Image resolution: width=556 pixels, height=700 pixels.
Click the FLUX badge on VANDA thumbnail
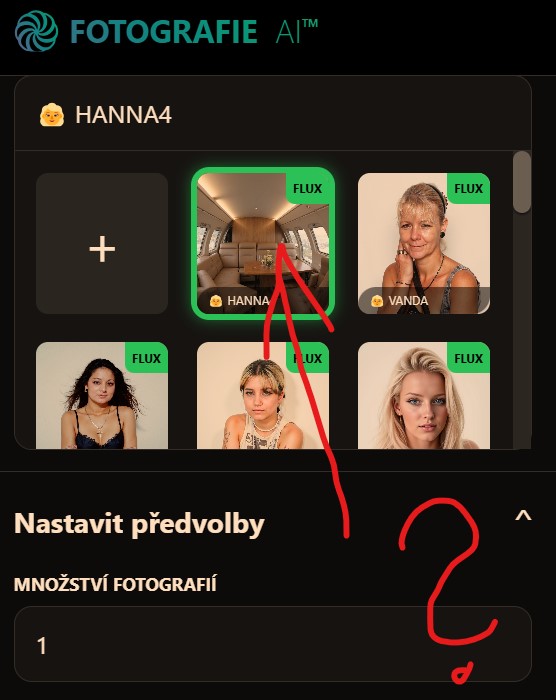(x=468, y=188)
